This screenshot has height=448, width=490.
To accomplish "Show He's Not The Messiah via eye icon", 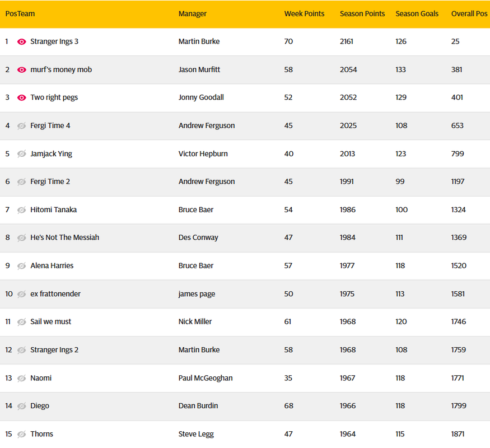I will click(22, 238).
